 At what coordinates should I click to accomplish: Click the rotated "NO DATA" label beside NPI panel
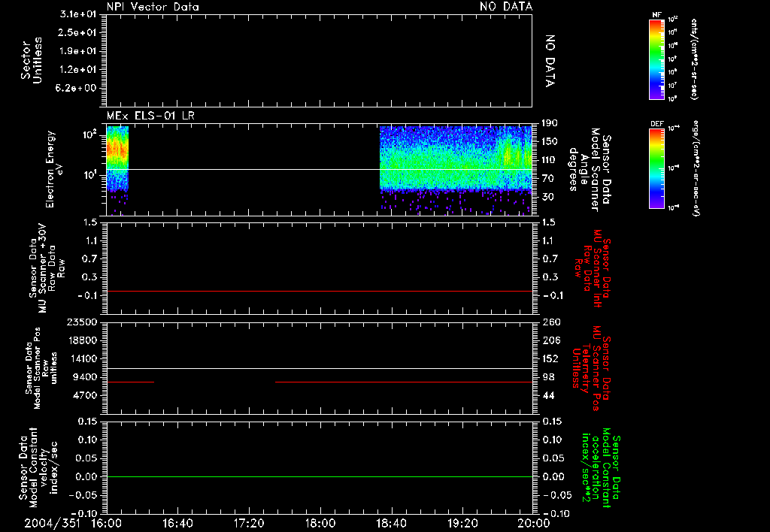(x=550, y=61)
